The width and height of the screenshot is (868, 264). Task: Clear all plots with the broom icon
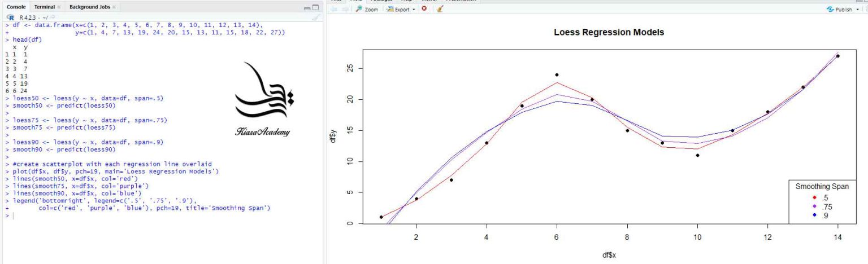point(440,10)
